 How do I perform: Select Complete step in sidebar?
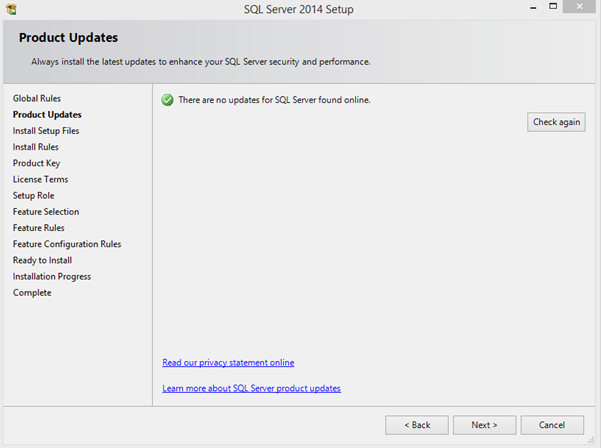32,293
